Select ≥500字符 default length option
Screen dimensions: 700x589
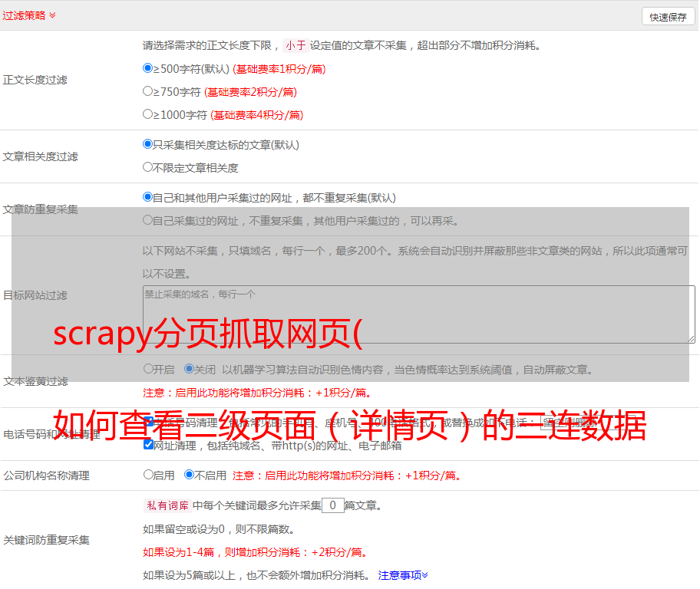(x=148, y=68)
